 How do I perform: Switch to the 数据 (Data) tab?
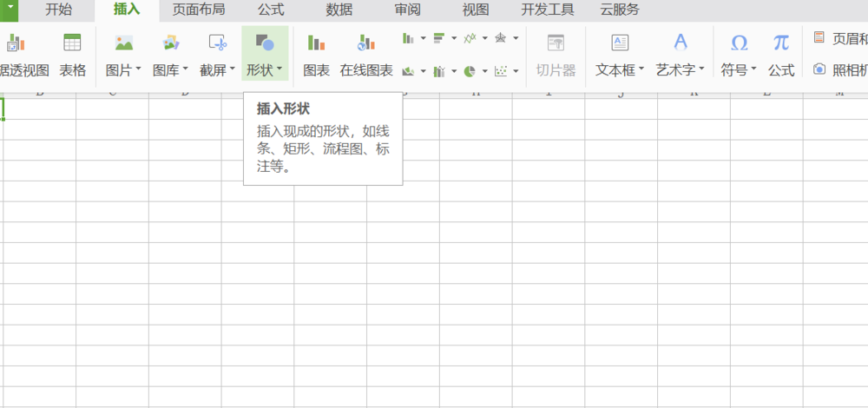click(x=339, y=10)
